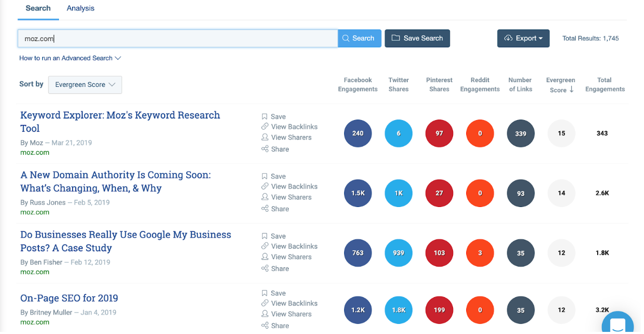Click Save icon for Keyword Explorer article
Screen dimensions: 644x334
pyautogui.click(x=265, y=116)
